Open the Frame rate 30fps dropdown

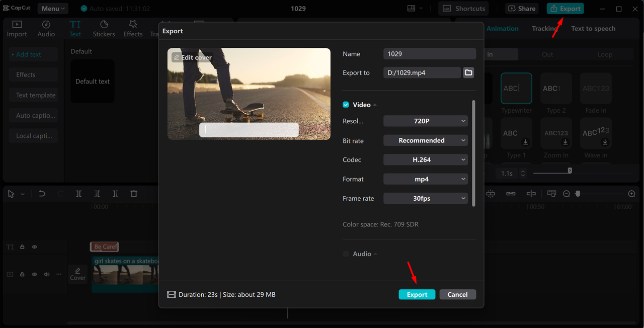426,198
